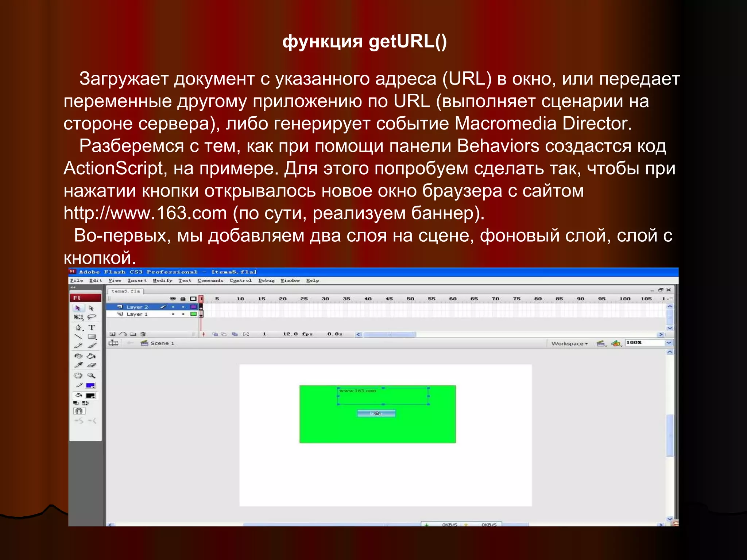Open the Workspace dropdown

(569, 343)
